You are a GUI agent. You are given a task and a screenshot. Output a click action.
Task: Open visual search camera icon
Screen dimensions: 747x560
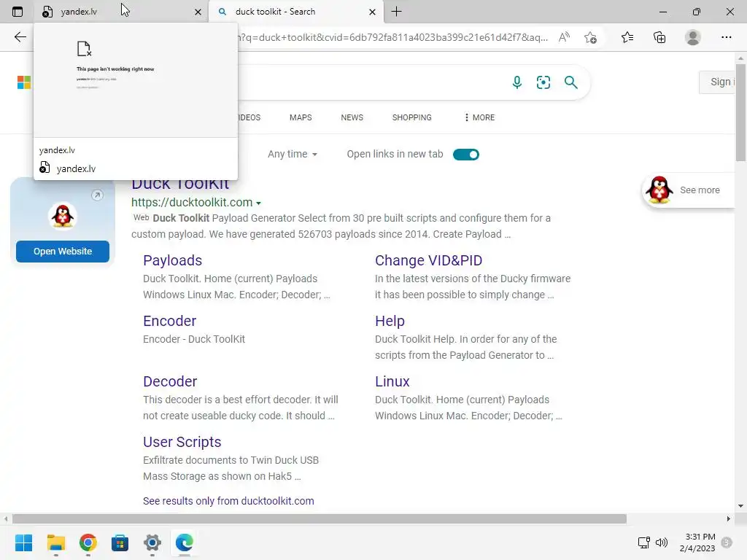tap(543, 82)
